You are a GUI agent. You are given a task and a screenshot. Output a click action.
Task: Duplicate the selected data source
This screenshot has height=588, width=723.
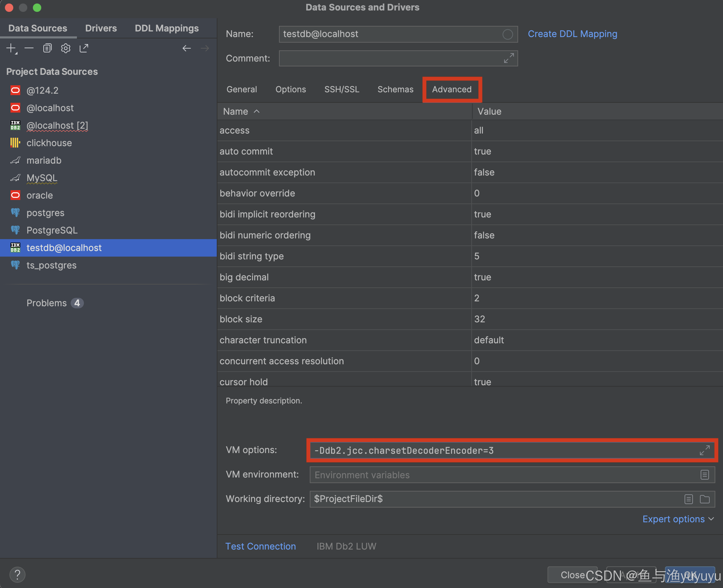[47, 48]
